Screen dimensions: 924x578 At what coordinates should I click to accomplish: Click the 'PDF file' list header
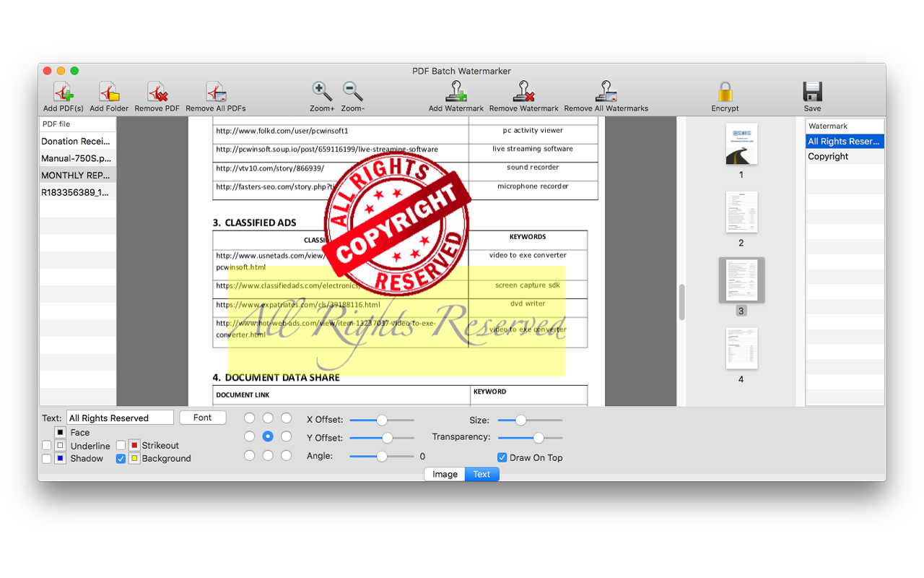77,124
